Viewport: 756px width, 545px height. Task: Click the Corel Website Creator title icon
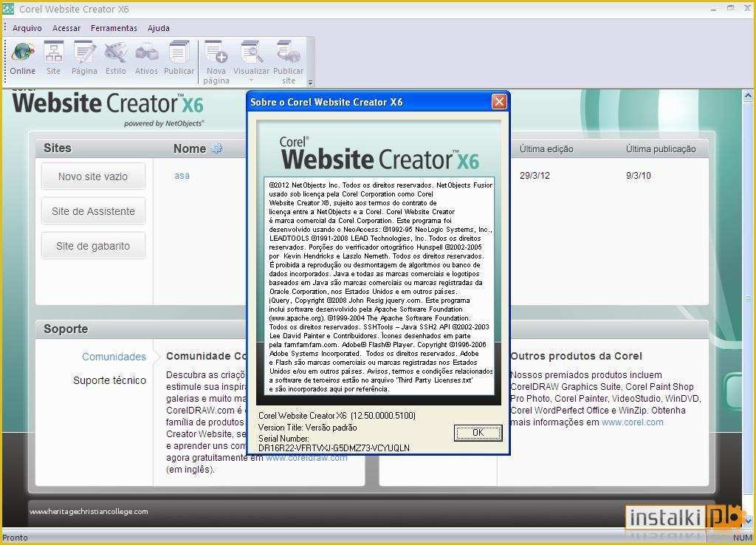click(8, 9)
